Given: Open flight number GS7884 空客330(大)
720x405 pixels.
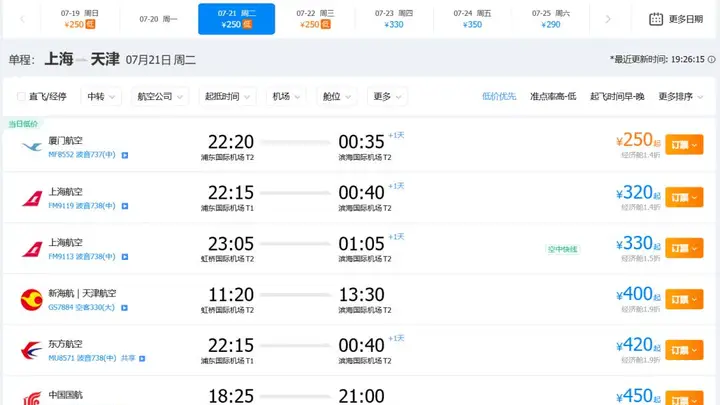Looking at the screenshot, I should point(81,307).
